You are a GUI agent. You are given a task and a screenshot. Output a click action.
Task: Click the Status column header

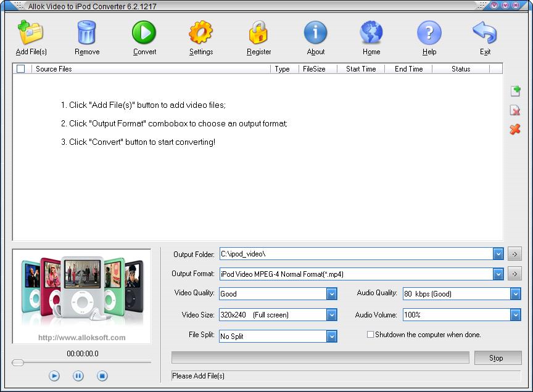tap(461, 68)
